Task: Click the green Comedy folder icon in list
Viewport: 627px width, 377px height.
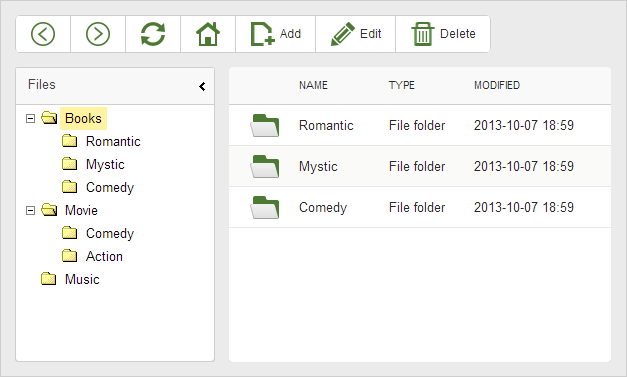Action: point(265,207)
